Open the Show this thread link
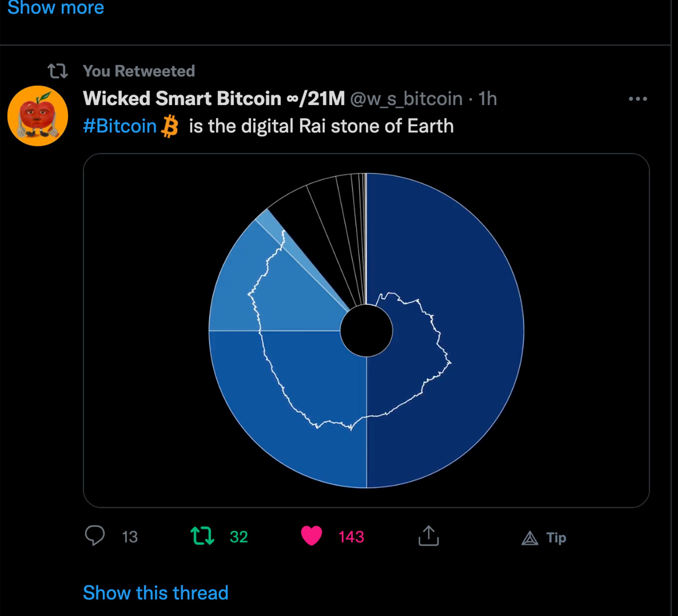Image resolution: width=678 pixels, height=616 pixels. tap(156, 593)
